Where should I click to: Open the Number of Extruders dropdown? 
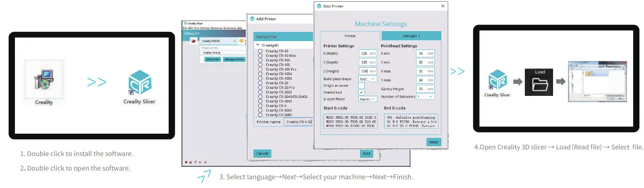[x=426, y=97]
